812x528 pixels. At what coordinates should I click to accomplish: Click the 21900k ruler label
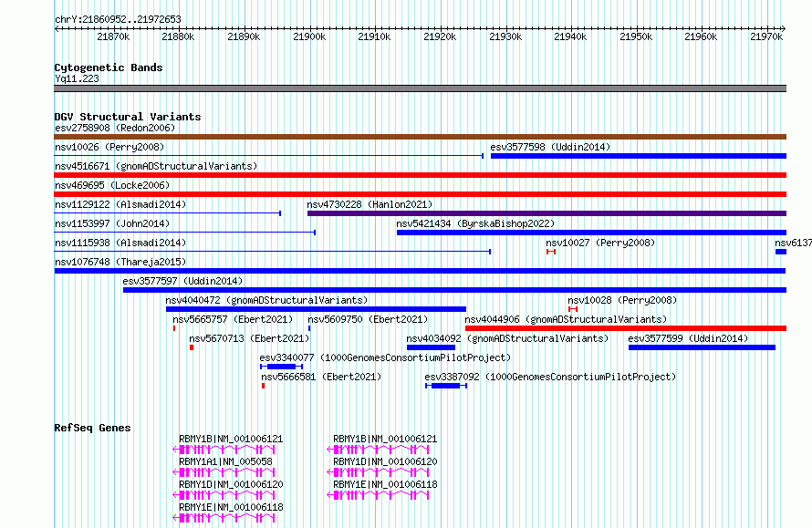(x=309, y=36)
